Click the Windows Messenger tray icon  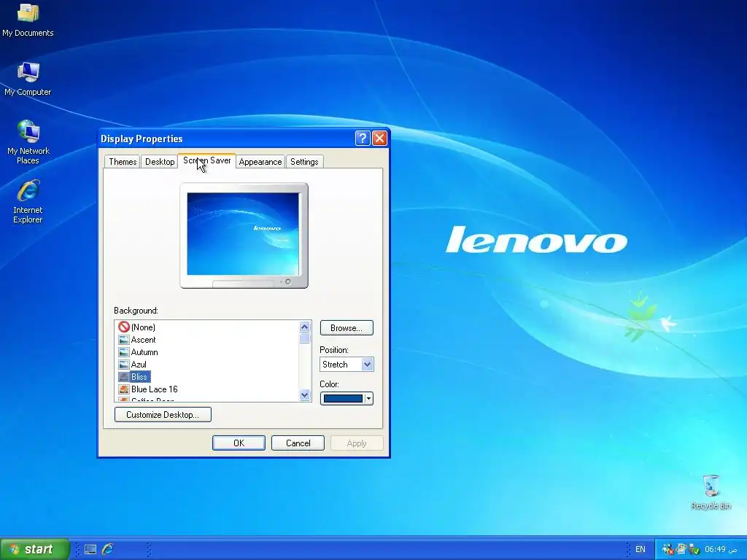click(681, 549)
